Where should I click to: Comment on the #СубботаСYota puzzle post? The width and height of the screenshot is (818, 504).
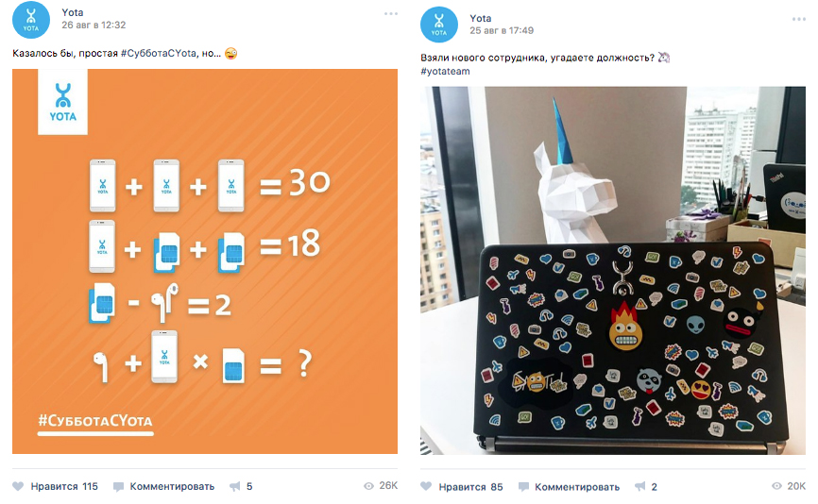pyautogui.click(x=163, y=486)
